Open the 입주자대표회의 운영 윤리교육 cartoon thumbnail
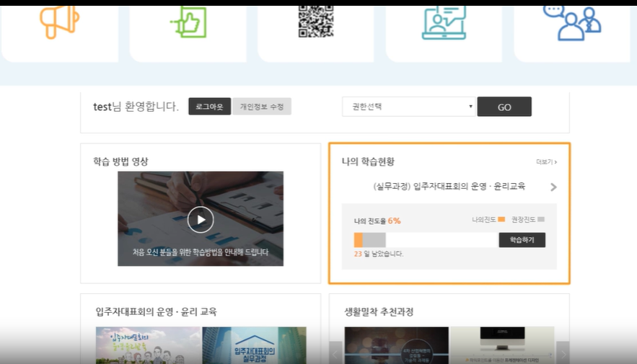 point(148,345)
